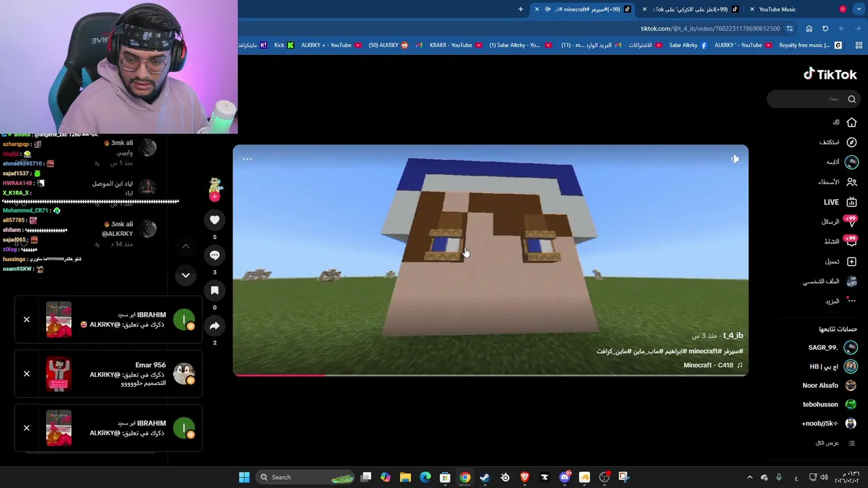Open the TikTok For You home icon

pos(852,122)
